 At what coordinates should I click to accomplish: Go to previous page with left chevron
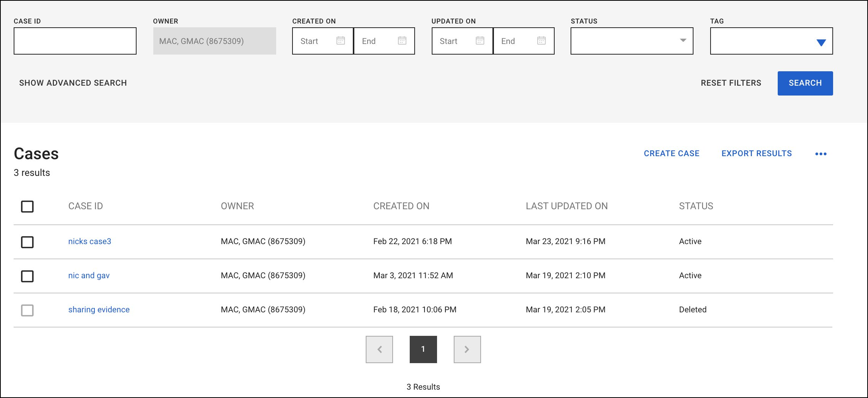click(379, 349)
